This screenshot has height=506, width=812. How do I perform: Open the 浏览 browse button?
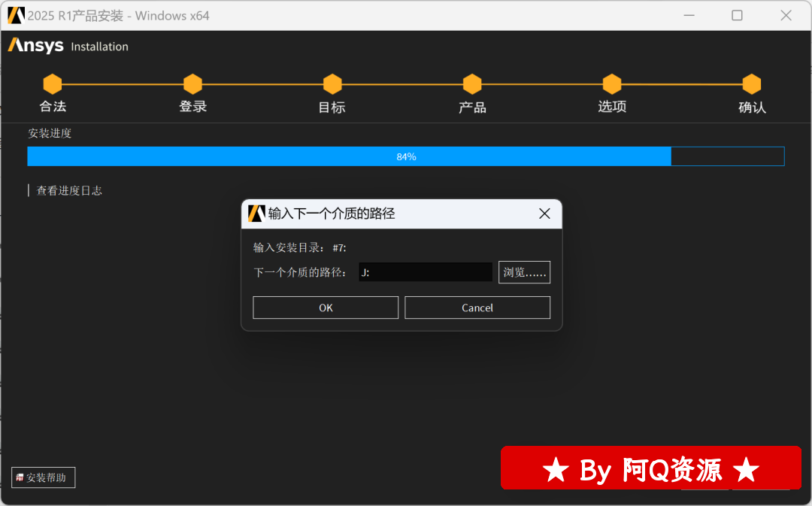524,272
